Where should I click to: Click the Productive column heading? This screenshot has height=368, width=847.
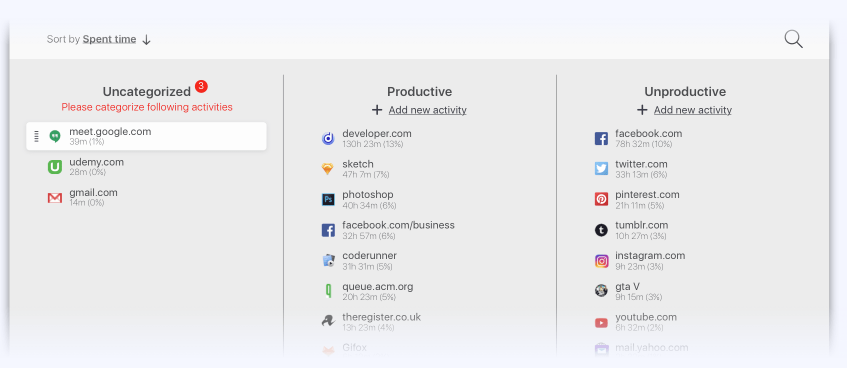point(419,92)
